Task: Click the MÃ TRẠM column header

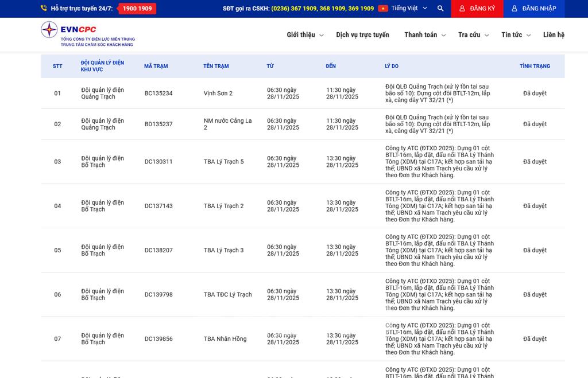Action: click(156, 66)
